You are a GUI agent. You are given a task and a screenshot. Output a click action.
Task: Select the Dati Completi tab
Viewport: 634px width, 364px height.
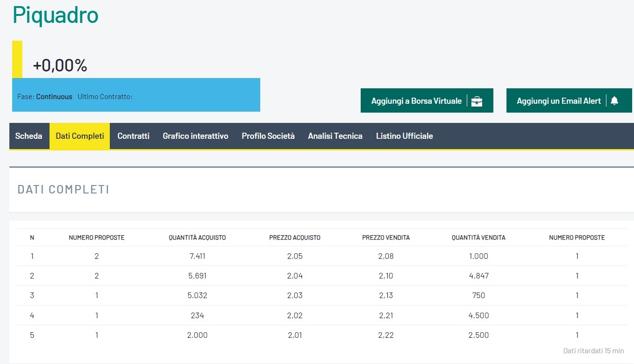[80, 136]
